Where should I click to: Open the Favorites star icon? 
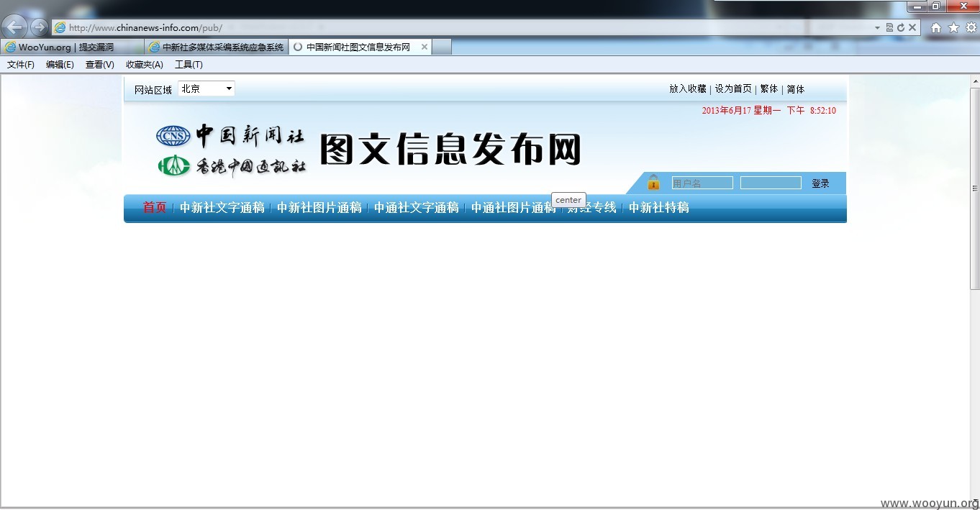[x=953, y=28]
